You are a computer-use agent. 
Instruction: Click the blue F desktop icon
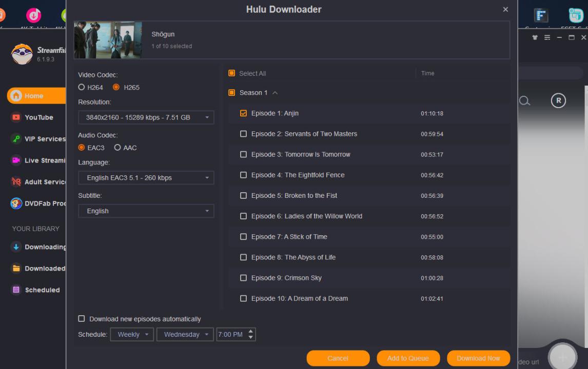coord(541,15)
